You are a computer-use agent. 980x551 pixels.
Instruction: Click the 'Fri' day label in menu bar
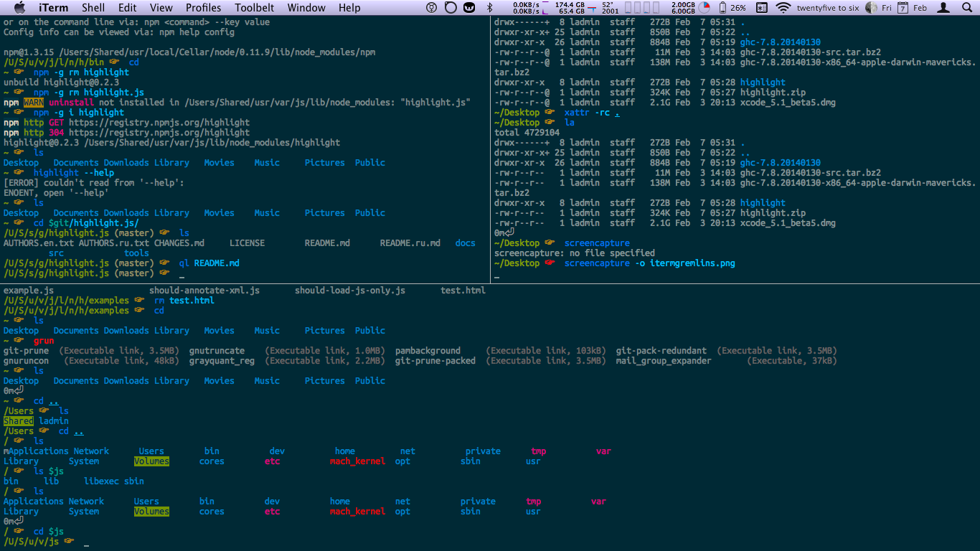pyautogui.click(x=887, y=8)
